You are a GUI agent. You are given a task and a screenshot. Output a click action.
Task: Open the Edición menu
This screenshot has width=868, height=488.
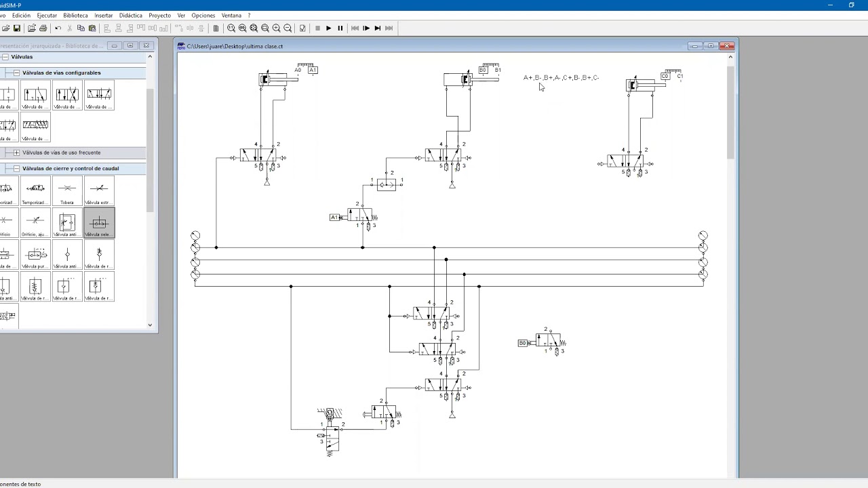(21, 15)
